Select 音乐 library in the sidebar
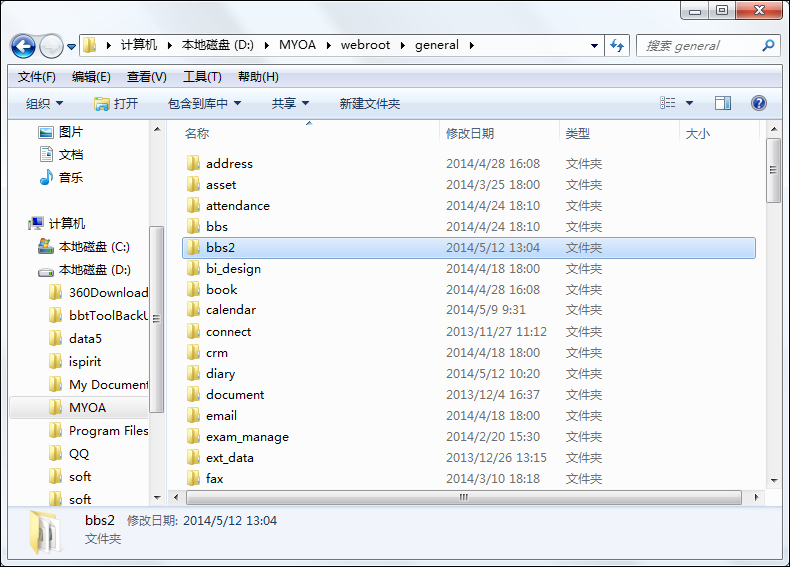Image resolution: width=790 pixels, height=567 pixels. (60, 177)
